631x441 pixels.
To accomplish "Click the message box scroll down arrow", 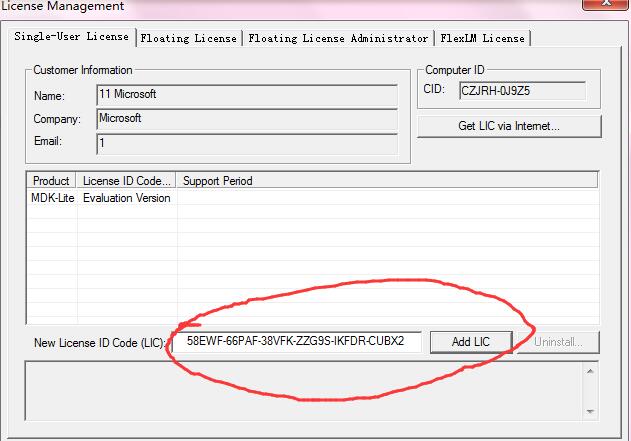I will (590, 411).
